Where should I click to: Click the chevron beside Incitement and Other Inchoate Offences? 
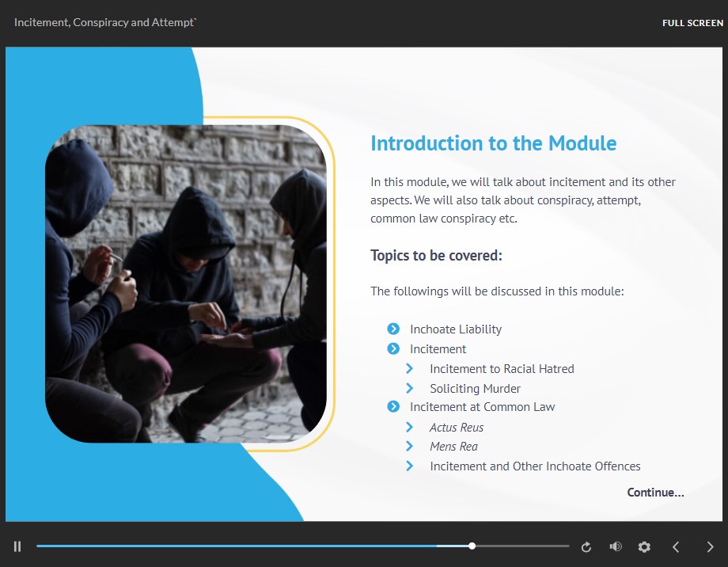409,466
